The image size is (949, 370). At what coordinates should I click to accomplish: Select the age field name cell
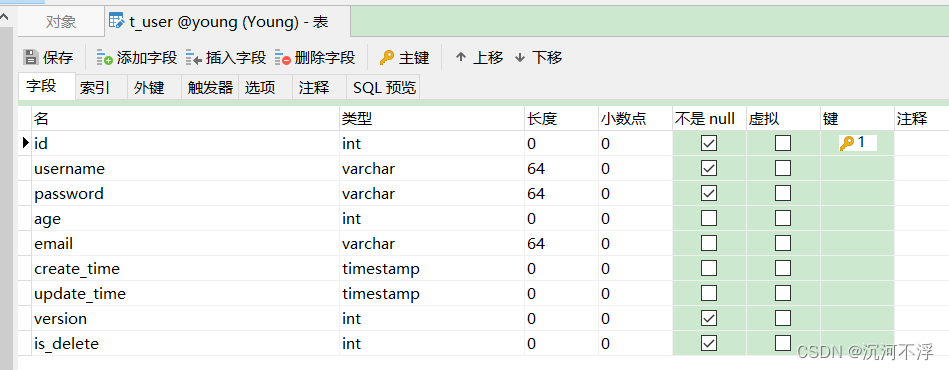185,218
